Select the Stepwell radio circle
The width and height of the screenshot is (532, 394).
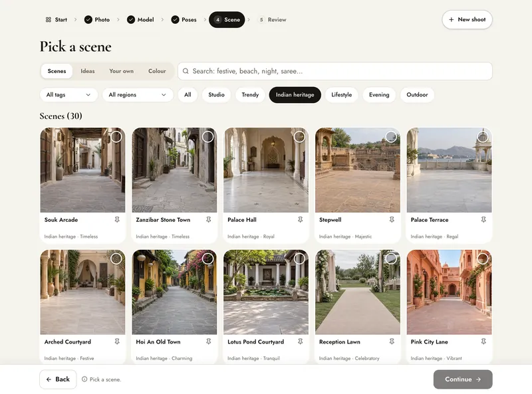[x=391, y=137]
